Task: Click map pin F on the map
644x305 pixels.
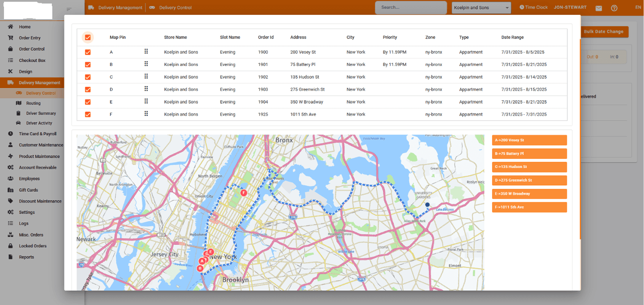Action: pos(244,193)
